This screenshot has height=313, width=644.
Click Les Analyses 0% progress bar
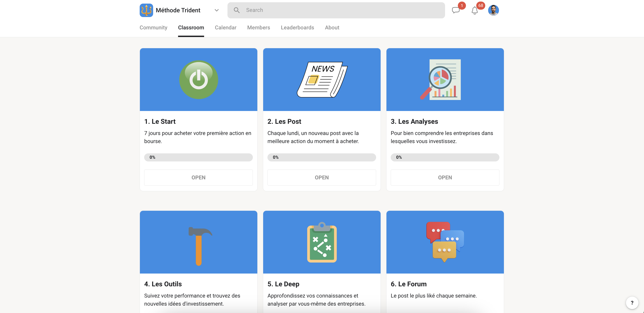pyautogui.click(x=445, y=157)
